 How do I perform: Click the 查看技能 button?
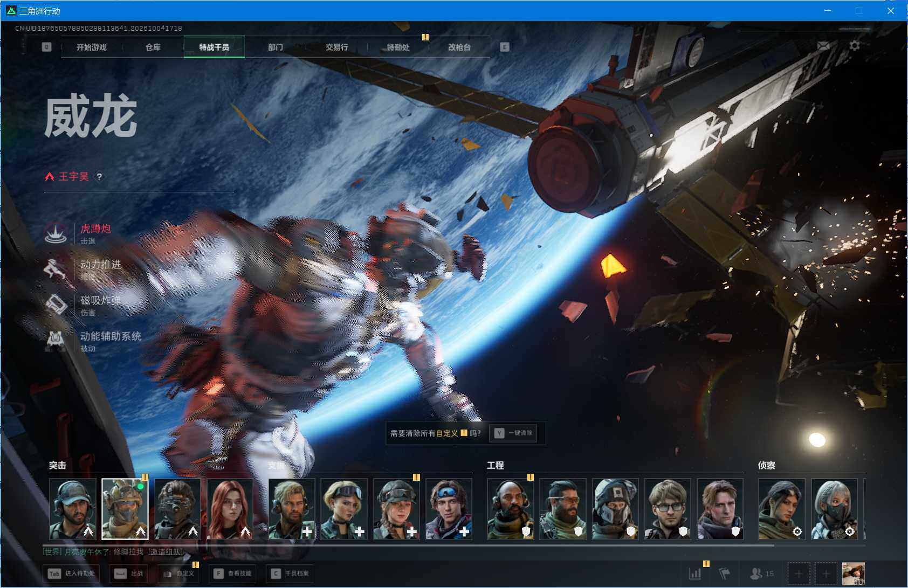coord(233,573)
